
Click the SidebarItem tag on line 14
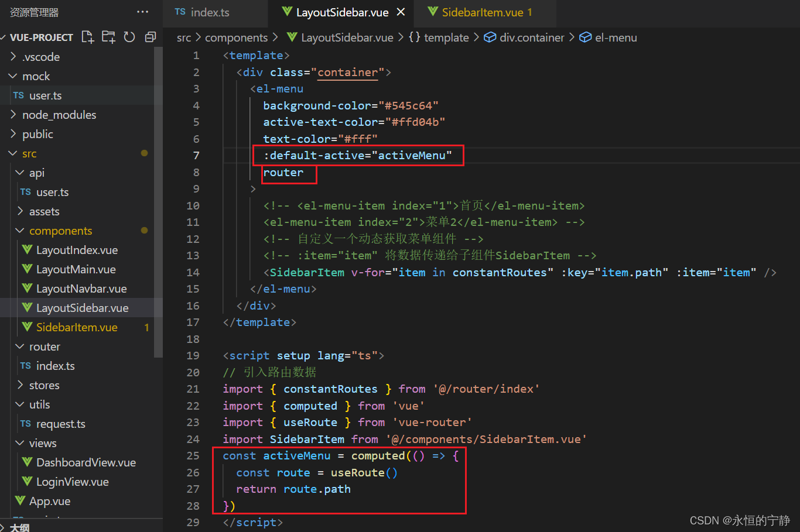tap(307, 272)
